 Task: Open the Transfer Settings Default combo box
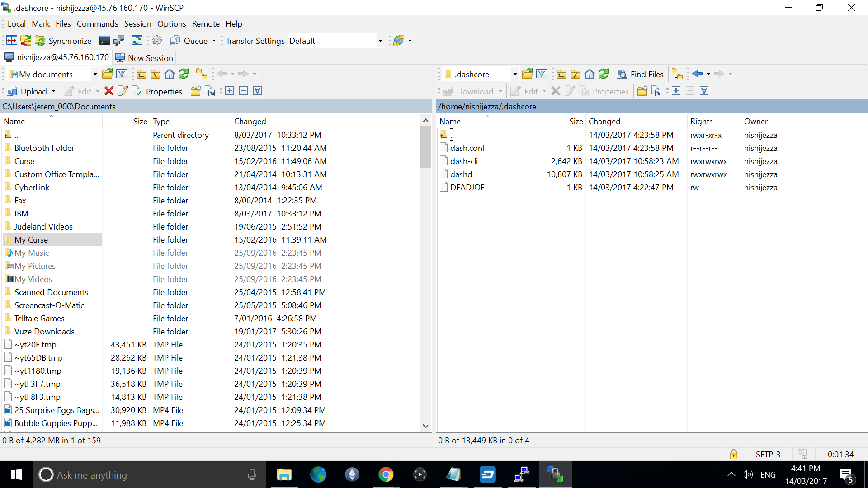pyautogui.click(x=336, y=41)
